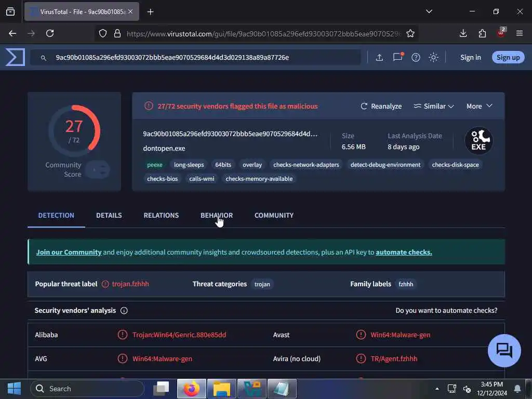Click the trojan threat category chip
This screenshot has width=532, height=399.
click(262, 284)
